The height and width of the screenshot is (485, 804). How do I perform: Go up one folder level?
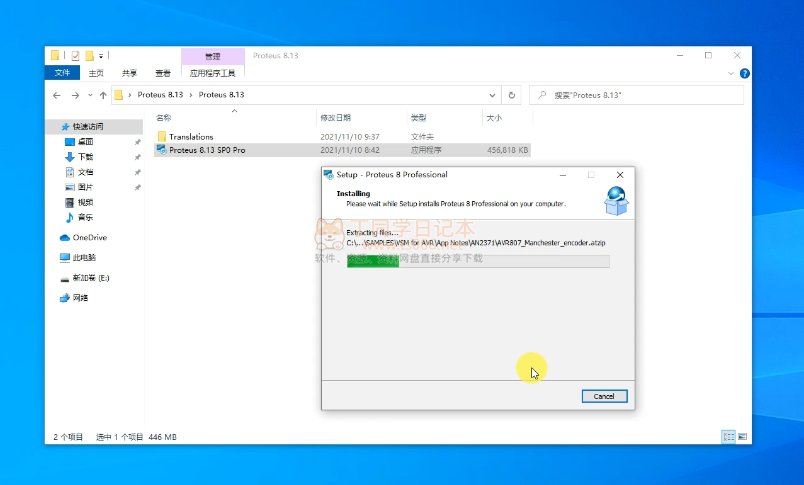[x=103, y=95]
